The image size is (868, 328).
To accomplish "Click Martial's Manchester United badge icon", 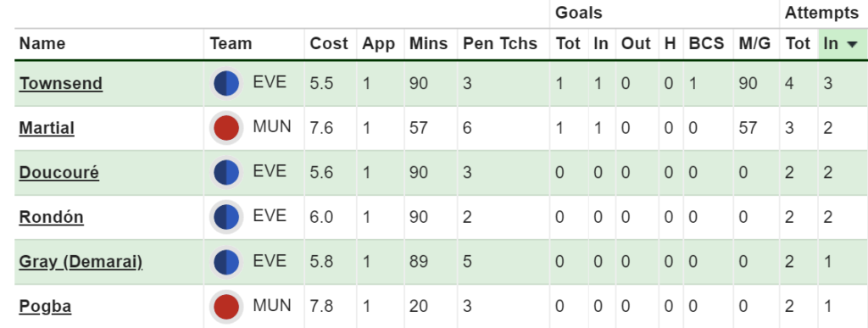I will (226, 128).
